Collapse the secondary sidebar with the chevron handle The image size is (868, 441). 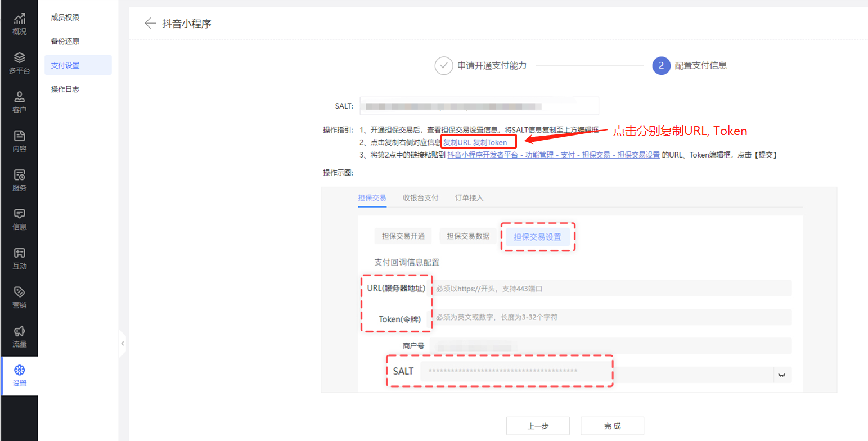click(122, 343)
